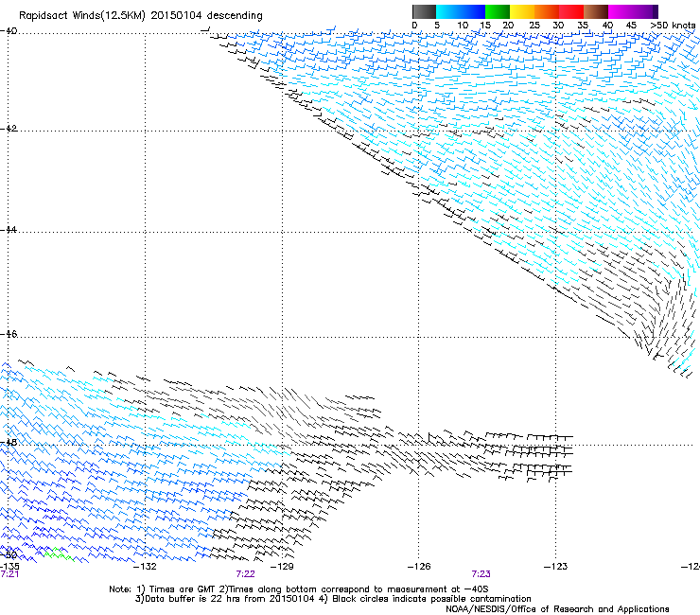This screenshot has height=615, width=700.
Task: Click the '40' legend scale label
Action: tap(607, 25)
